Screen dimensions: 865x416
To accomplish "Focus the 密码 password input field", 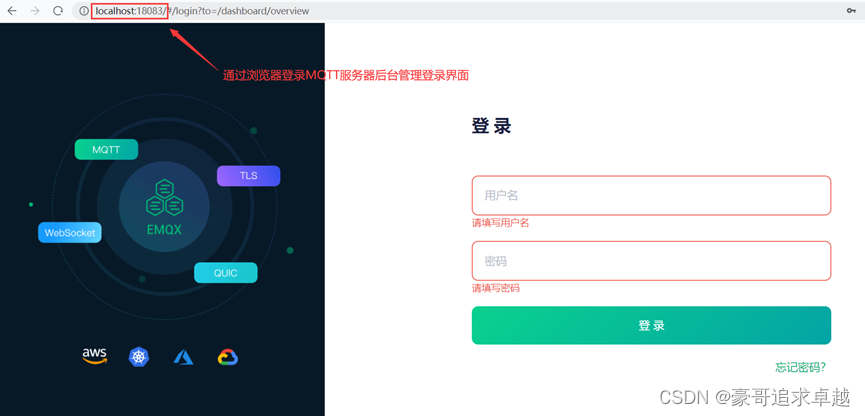I will pos(651,261).
